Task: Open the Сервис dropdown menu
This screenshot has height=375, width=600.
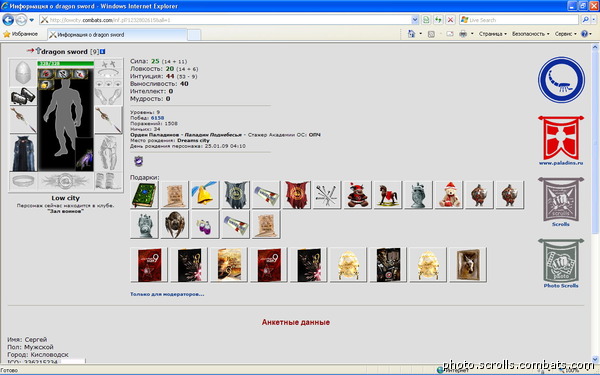Action: coord(566,34)
